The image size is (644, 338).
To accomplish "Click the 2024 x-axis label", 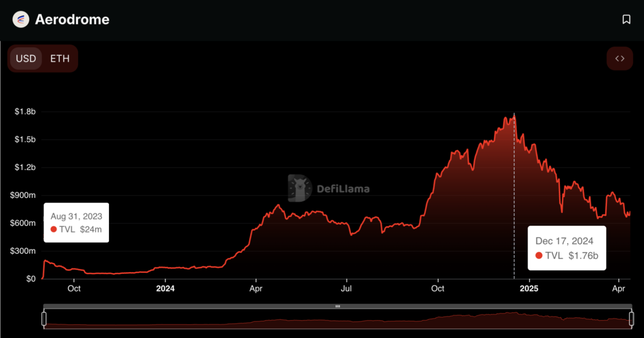I will [x=165, y=289].
